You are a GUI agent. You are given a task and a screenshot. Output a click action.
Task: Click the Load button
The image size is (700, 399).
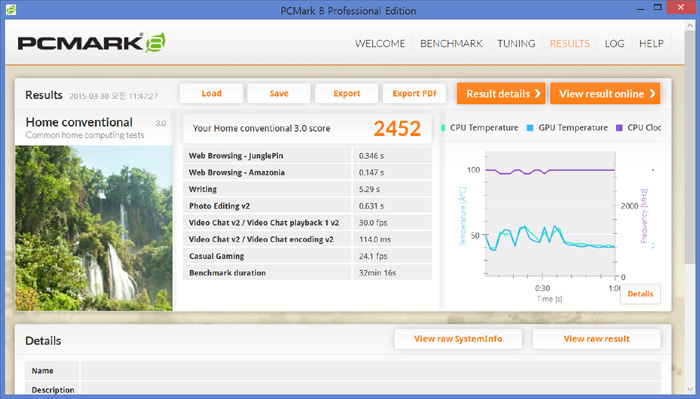pyautogui.click(x=212, y=93)
